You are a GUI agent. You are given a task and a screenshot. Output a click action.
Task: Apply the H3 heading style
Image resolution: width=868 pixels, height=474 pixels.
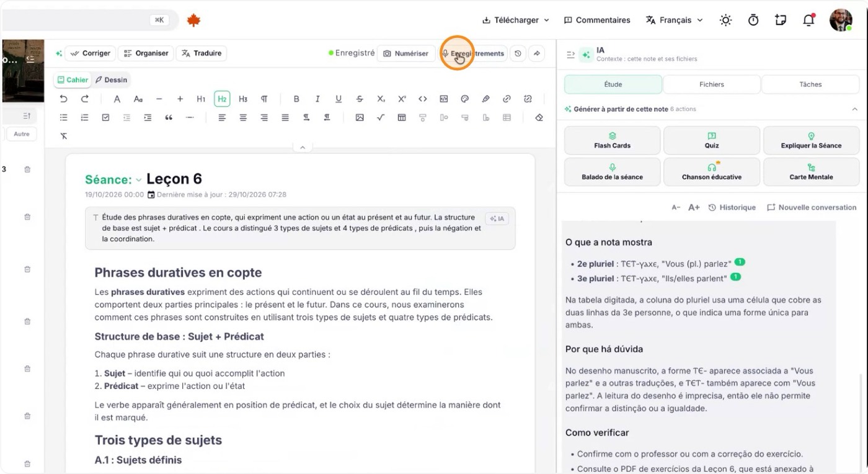pyautogui.click(x=243, y=99)
